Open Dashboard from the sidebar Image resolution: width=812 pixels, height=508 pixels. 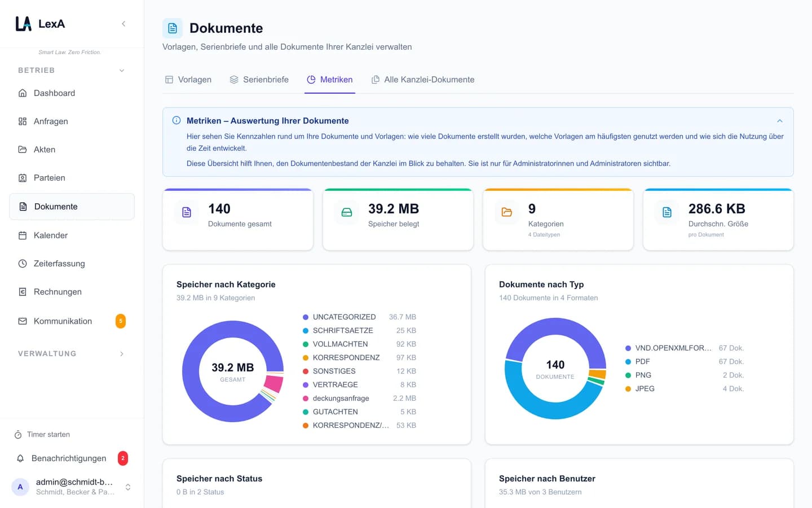pyautogui.click(x=72, y=93)
